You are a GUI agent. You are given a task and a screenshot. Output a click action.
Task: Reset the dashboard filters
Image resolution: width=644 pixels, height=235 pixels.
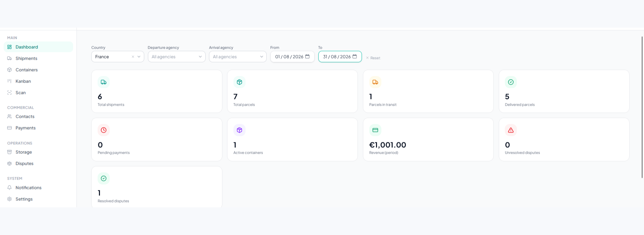pyautogui.click(x=373, y=58)
